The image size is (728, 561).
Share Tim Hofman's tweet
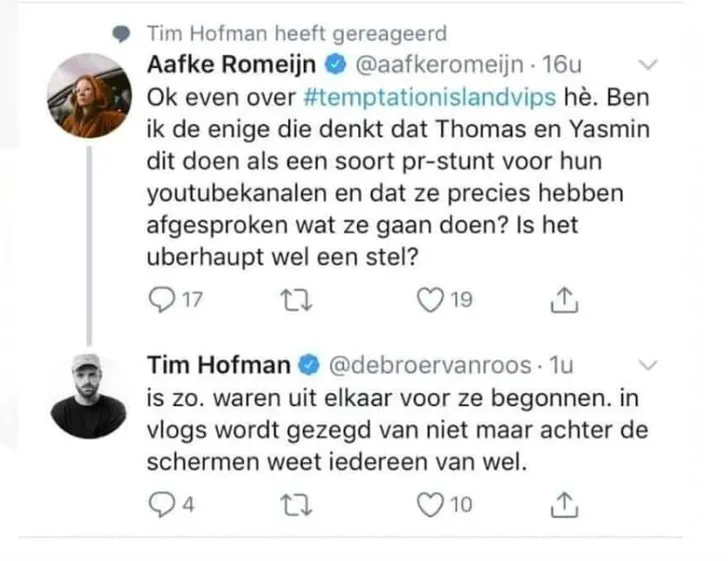565,505
